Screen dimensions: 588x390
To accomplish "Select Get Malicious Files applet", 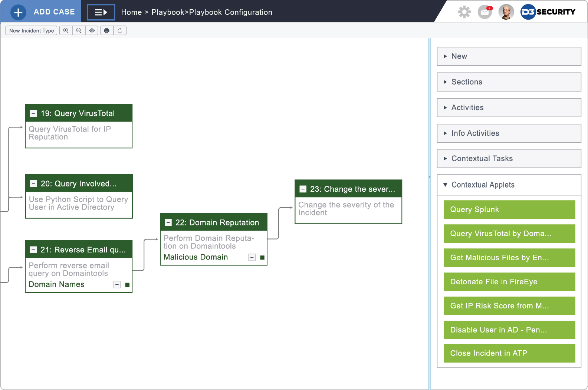I will (509, 258).
